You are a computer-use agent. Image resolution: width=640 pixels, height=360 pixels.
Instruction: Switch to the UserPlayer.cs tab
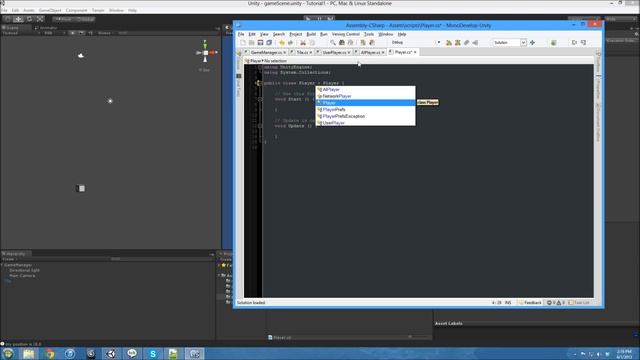[x=334, y=53]
